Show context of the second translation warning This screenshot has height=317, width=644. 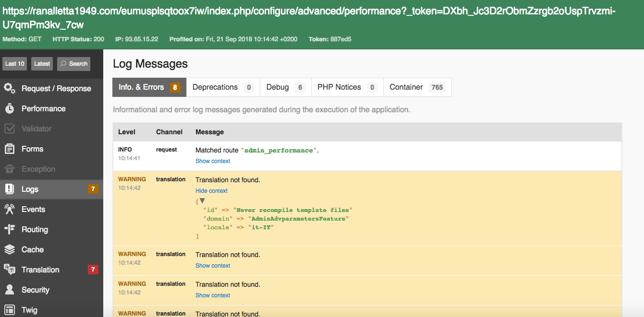tap(213, 265)
